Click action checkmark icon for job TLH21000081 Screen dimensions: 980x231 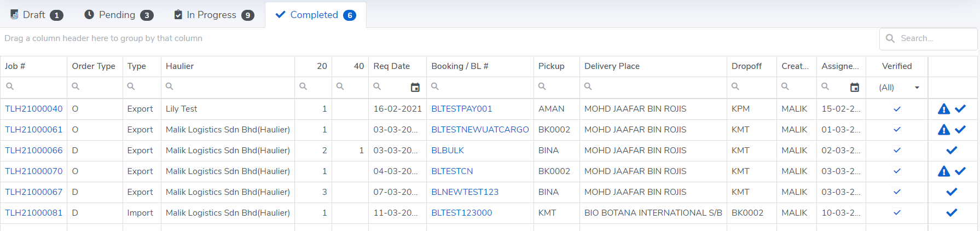pos(952,213)
